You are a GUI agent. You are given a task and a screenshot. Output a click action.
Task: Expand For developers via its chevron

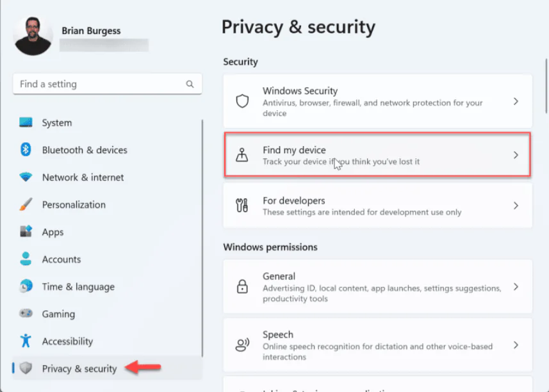(516, 205)
